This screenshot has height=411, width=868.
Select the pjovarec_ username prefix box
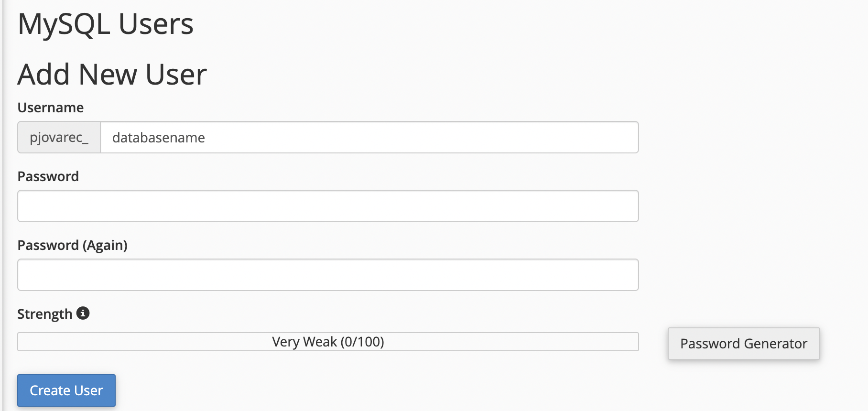tap(59, 137)
